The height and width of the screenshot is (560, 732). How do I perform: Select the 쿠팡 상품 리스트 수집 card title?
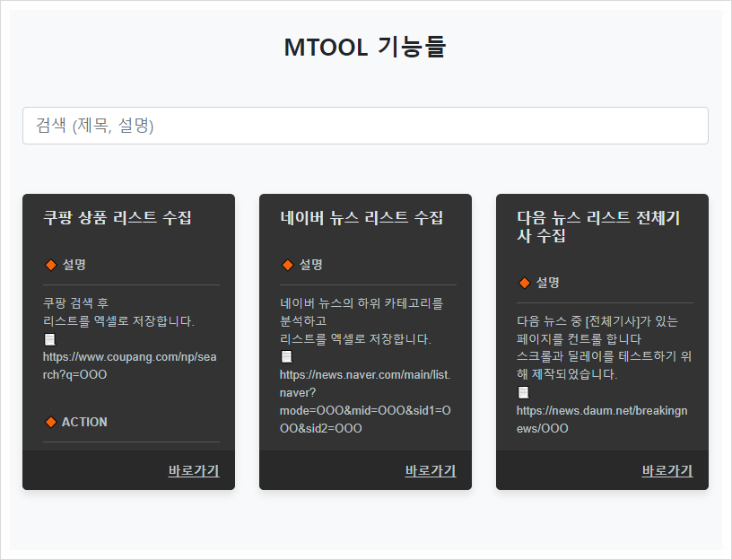tap(117, 218)
